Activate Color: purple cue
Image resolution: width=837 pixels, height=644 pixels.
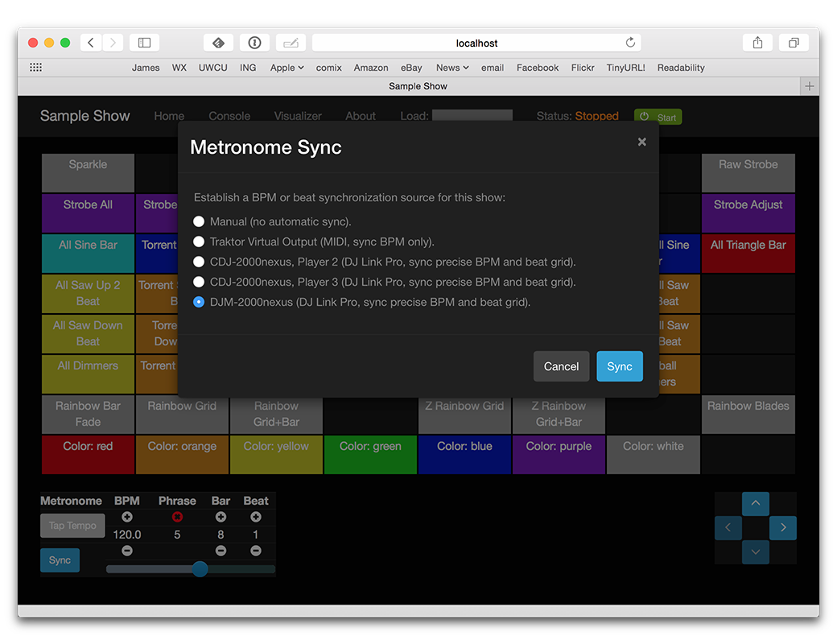click(559, 455)
